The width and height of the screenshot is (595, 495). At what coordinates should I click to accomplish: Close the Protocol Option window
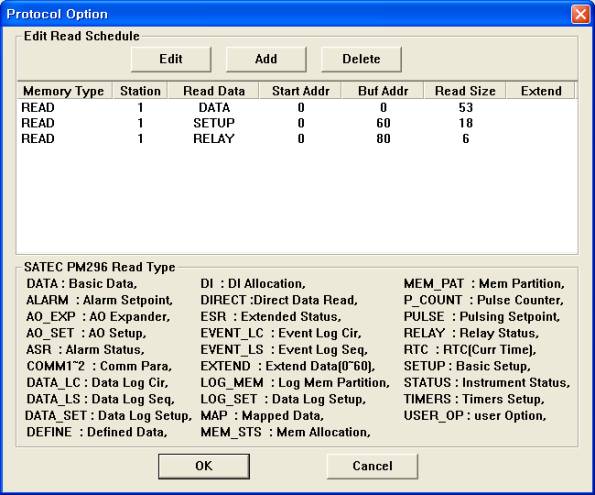pos(581,14)
